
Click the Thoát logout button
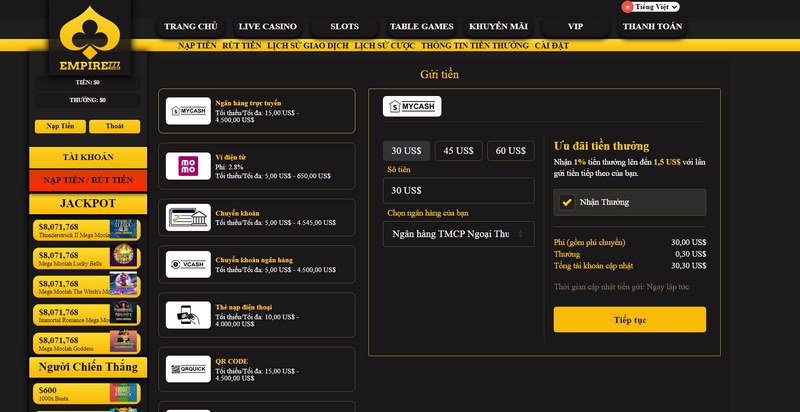114,126
